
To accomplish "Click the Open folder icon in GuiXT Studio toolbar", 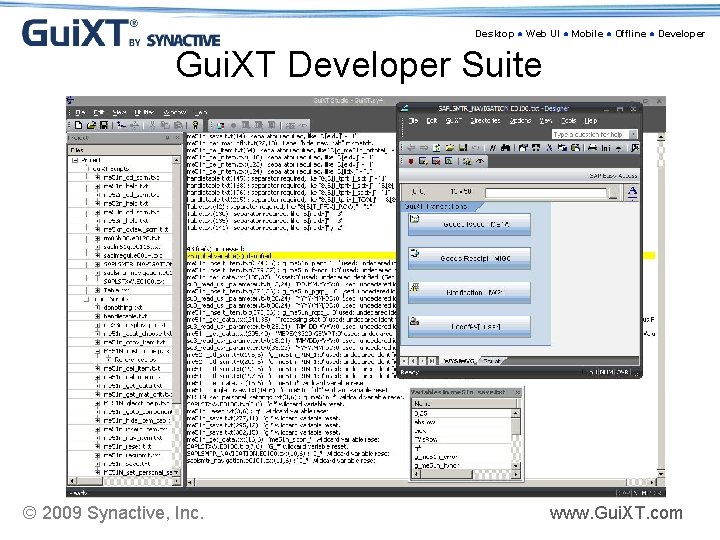I will (x=91, y=125).
